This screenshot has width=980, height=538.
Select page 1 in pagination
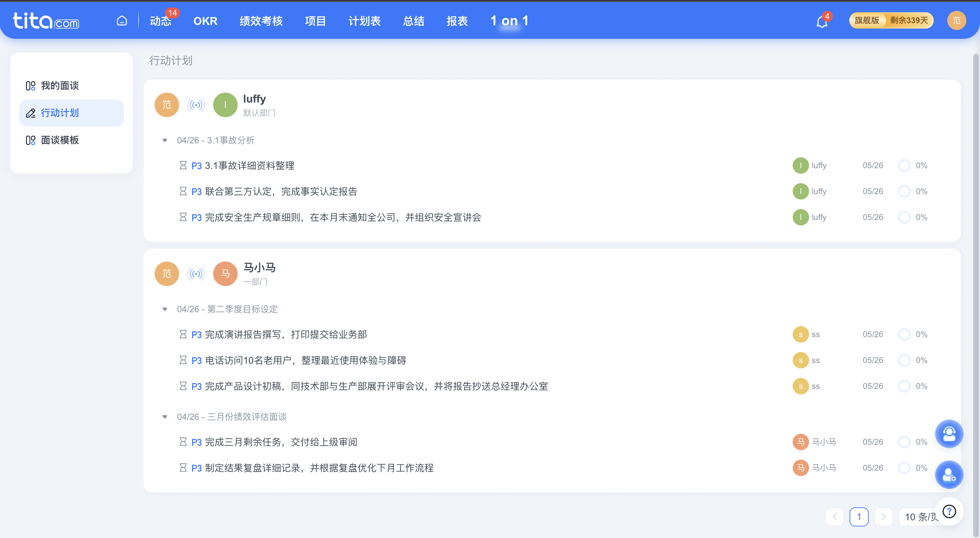tap(859, 517)
